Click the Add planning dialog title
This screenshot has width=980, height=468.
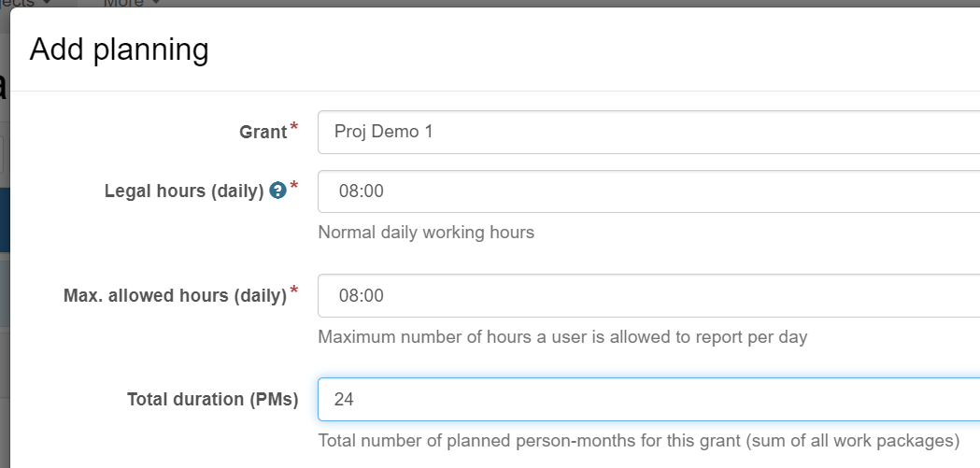coord(119,50)
